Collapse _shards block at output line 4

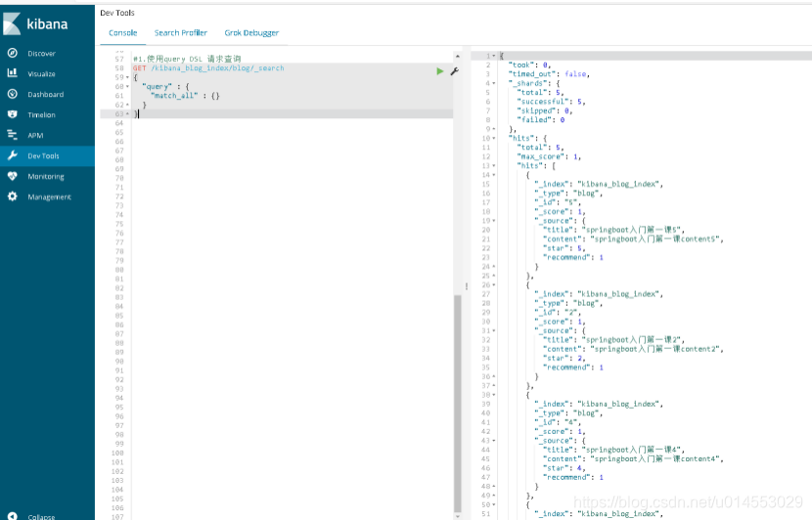[x=494, y=83]
